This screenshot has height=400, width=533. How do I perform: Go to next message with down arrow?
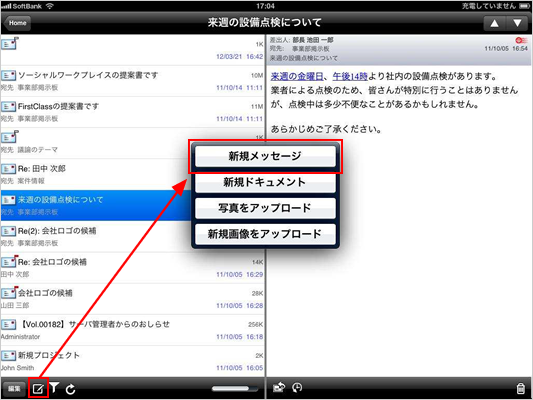tap(517, 23)
